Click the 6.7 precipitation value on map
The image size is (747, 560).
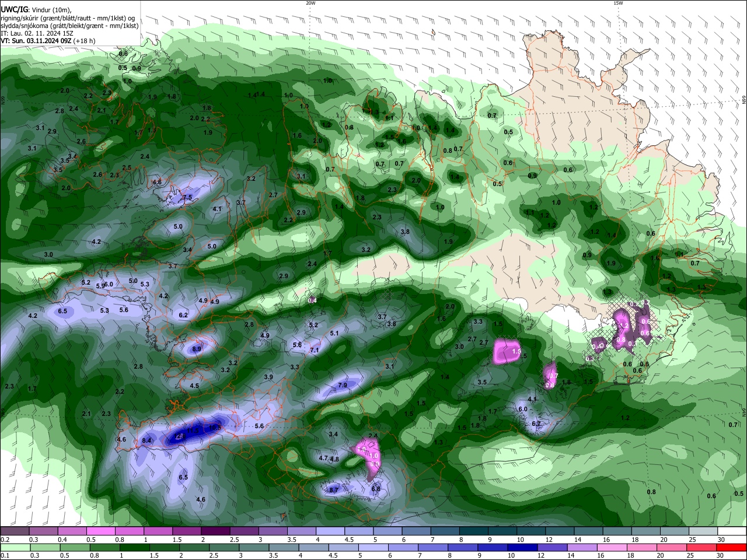pos(536,423)
